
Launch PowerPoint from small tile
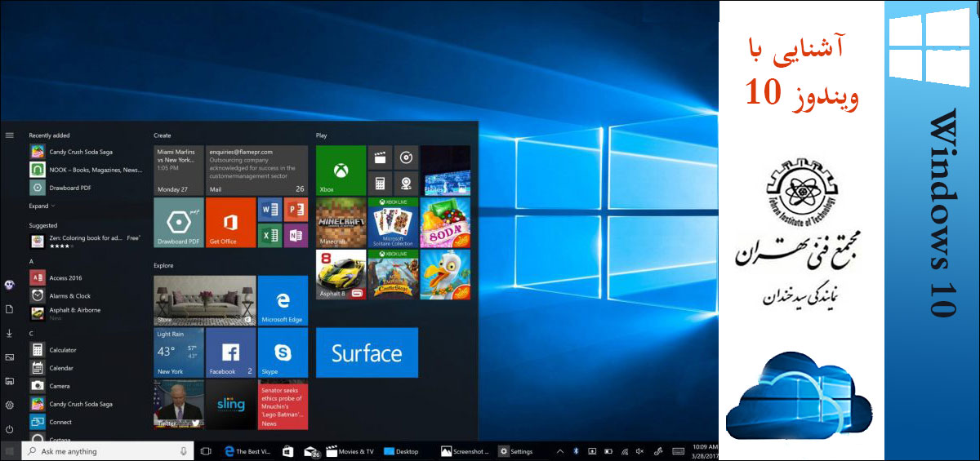coord(296,210)
